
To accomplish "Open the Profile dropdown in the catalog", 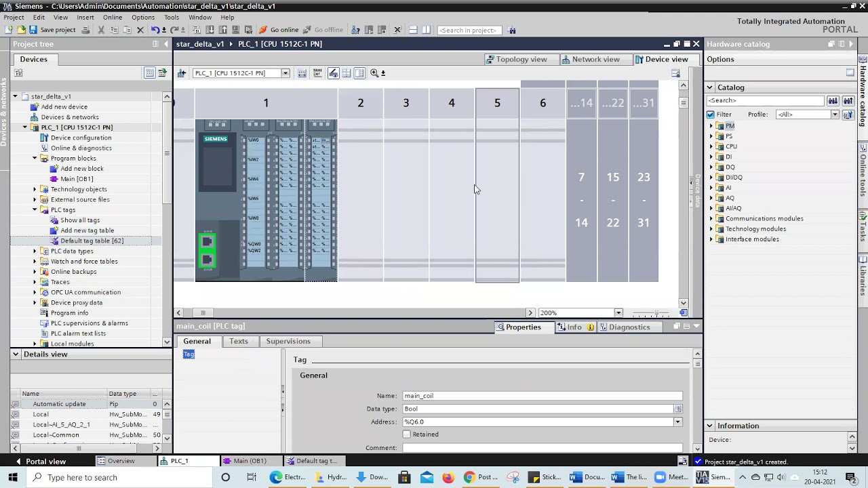I will (x=835, y=115).
